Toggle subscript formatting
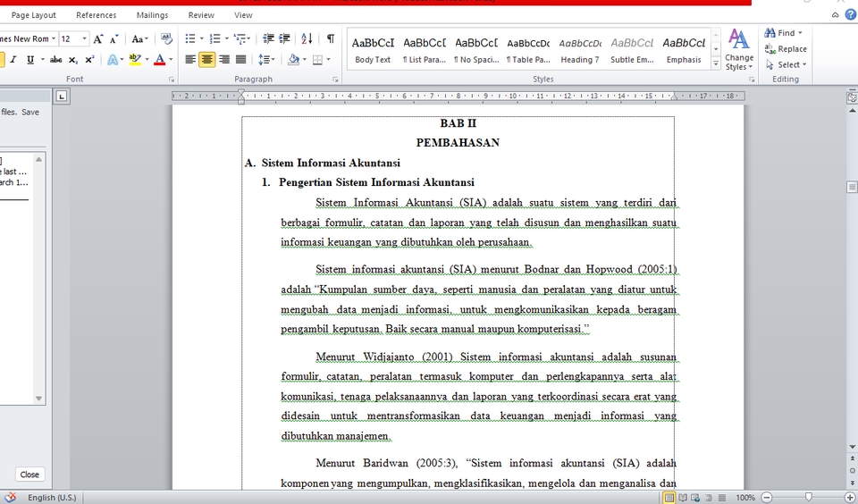 pyautogui.click(x=73, y=60)
